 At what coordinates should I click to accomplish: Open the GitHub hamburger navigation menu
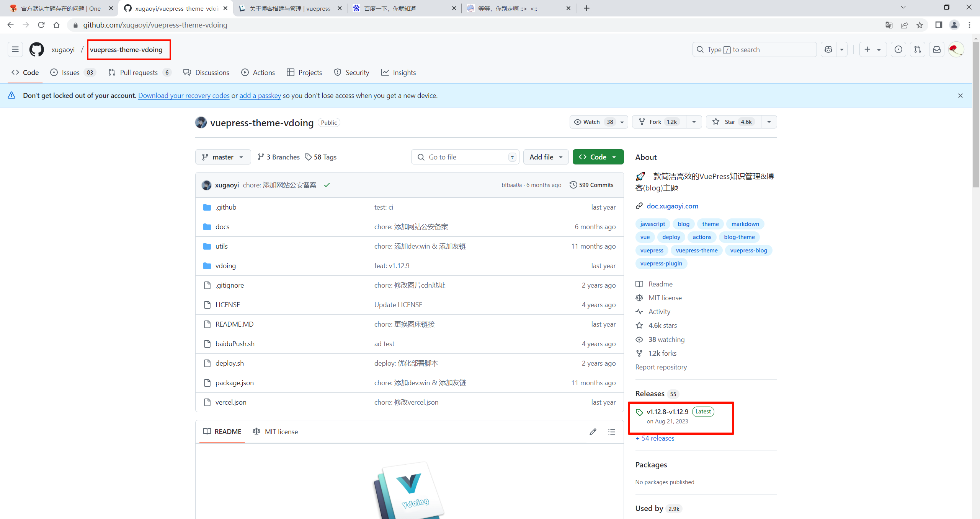[15, 49]
